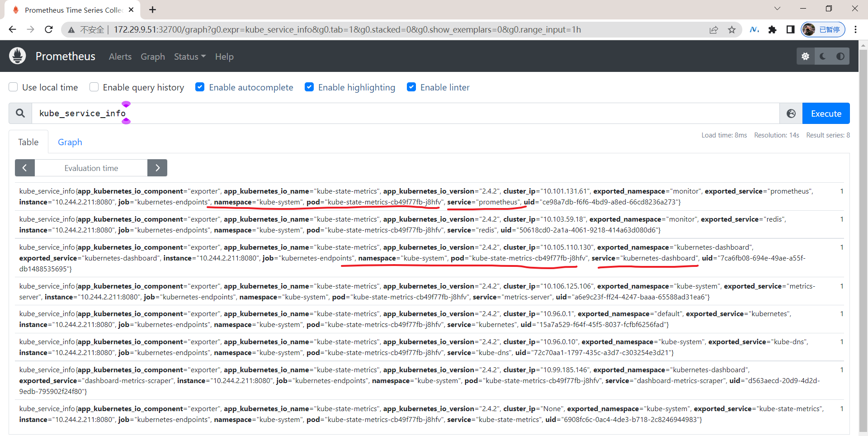Click the Prometheus brand title
This screenshot has height=436, width=868.
point(66,56)
